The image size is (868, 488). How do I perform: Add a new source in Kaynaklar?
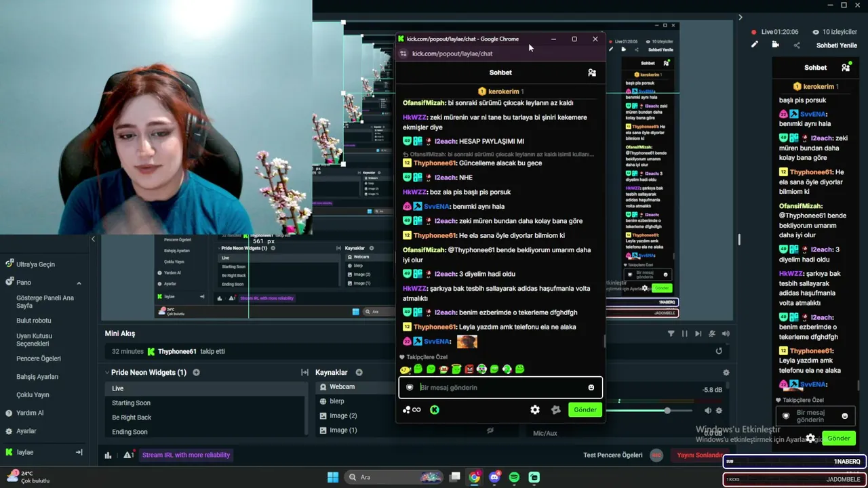tap(359, 372)
